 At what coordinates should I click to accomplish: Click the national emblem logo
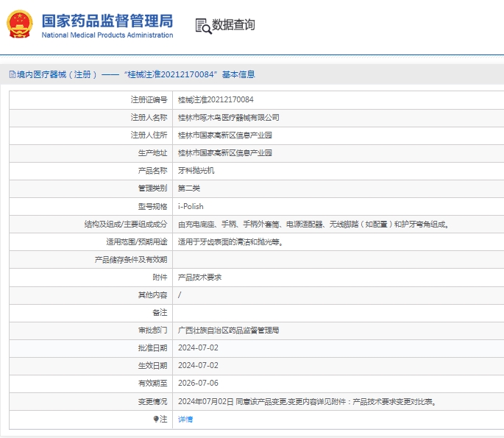[20, 24]
